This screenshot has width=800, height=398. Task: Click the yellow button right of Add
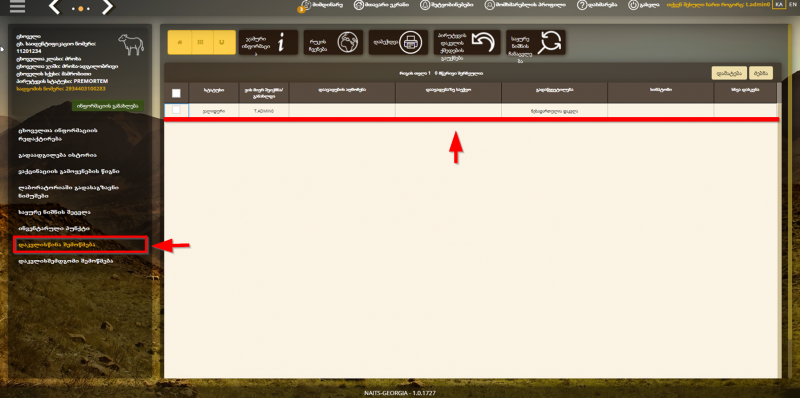tap(761, 73)
